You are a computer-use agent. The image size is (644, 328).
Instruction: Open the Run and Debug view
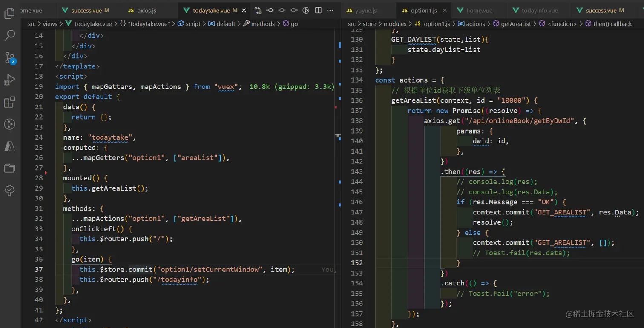(9, 80)
